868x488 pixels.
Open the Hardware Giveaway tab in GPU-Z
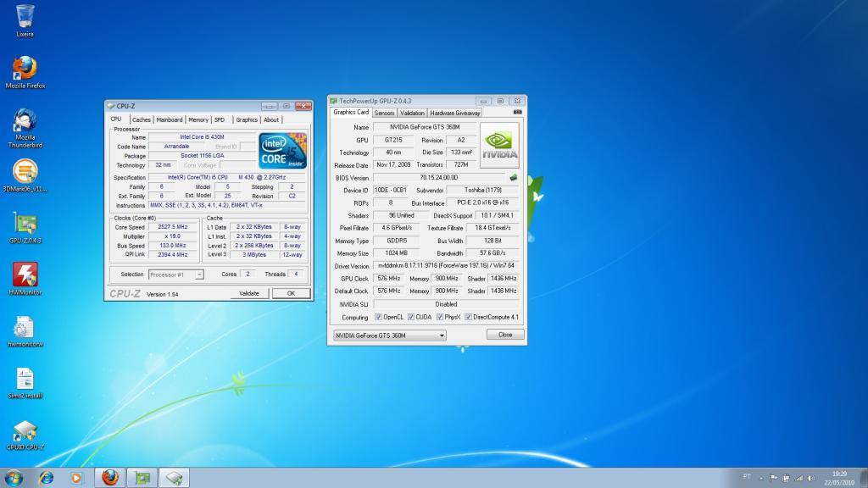point(455,113)
